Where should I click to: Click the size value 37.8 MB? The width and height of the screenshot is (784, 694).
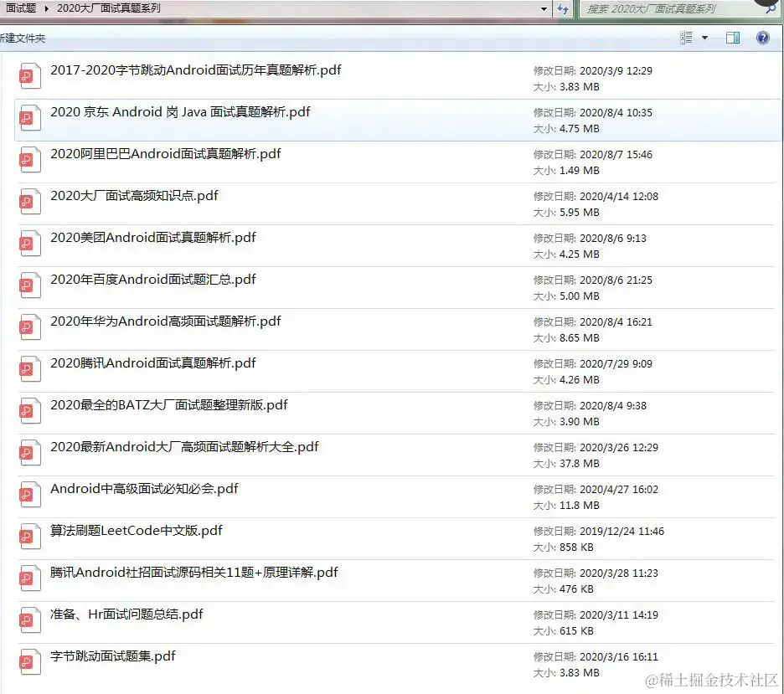click(580, 464)
